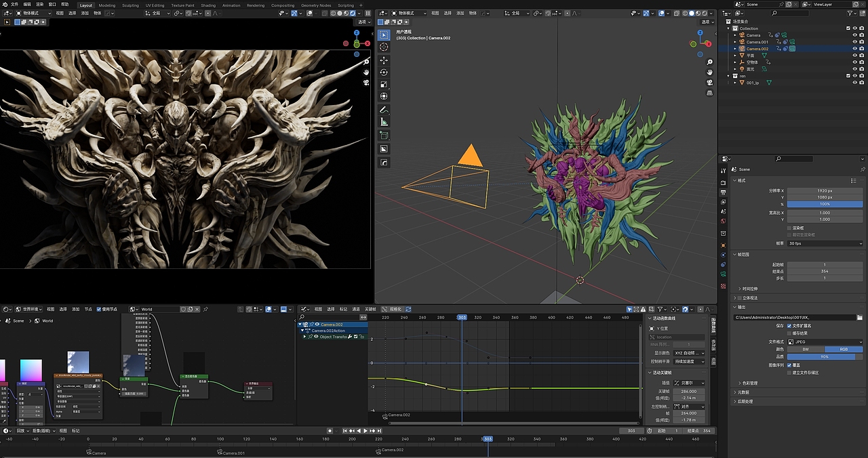Toggle the 文件扩展名 checkbox
The width and height of the screenshot is (868, 458).
(789, 325)
